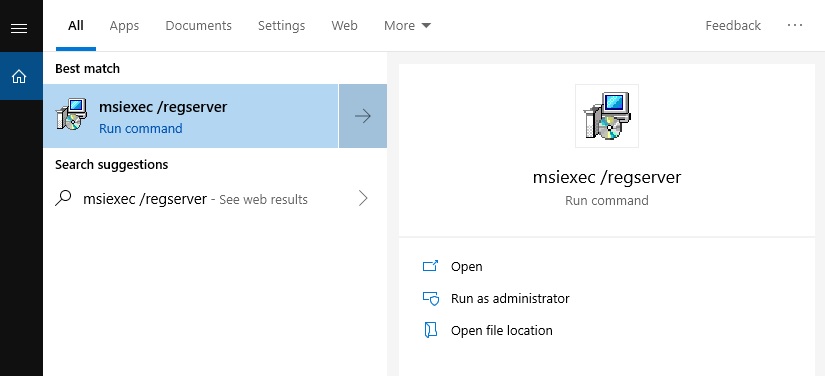Click the Run as administrator shield icon
Viewport: 825px width, 376px height.
coord(430,299)
